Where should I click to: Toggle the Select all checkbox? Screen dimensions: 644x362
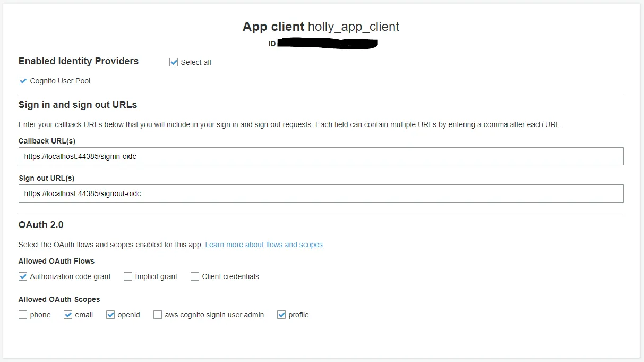click(174, 62)
